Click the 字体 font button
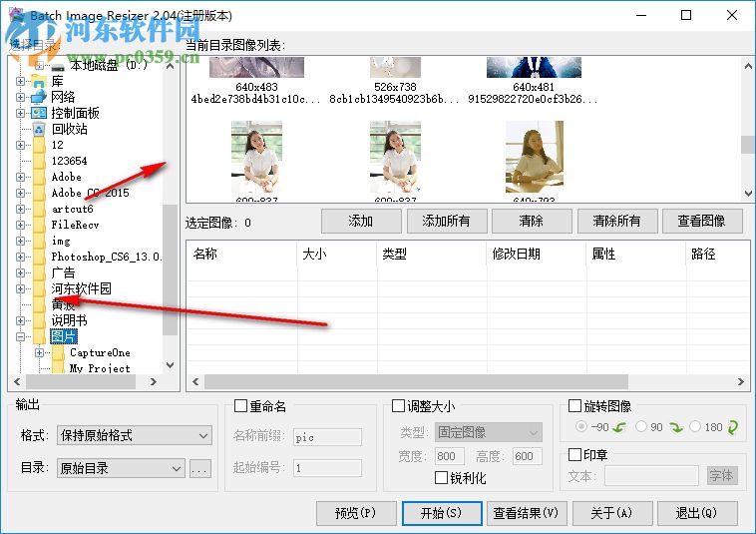The width and height of the screenshot is (756, 534). tap(722, 476)
